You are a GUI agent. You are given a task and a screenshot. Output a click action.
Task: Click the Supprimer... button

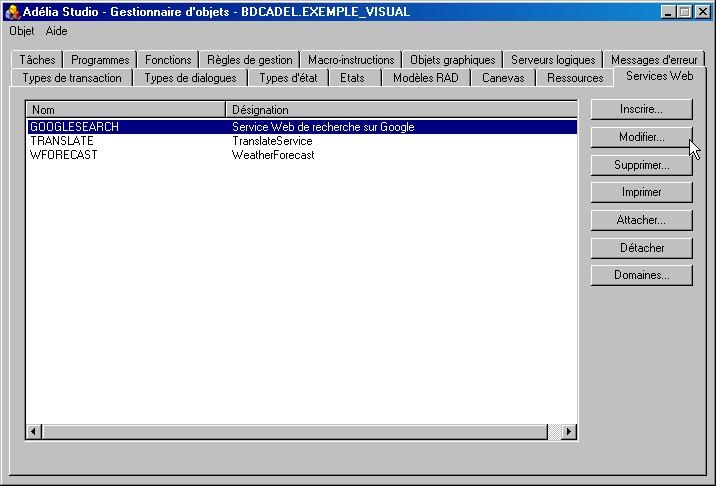pyautogui.click(x=642, y=165)
